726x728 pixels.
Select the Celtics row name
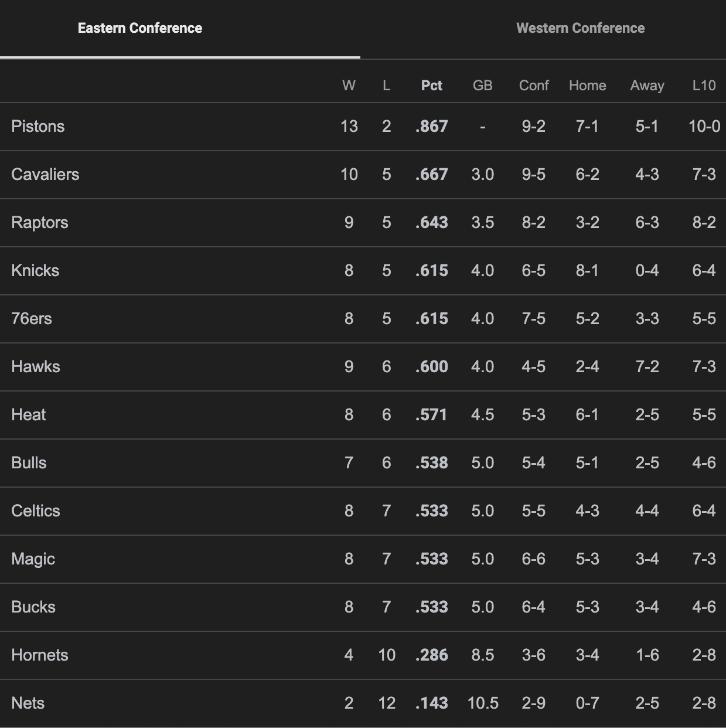pos(36,511)
